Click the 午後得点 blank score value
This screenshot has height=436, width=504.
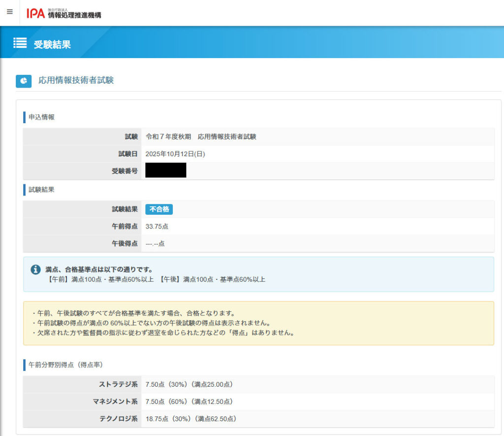coord(155,244)
